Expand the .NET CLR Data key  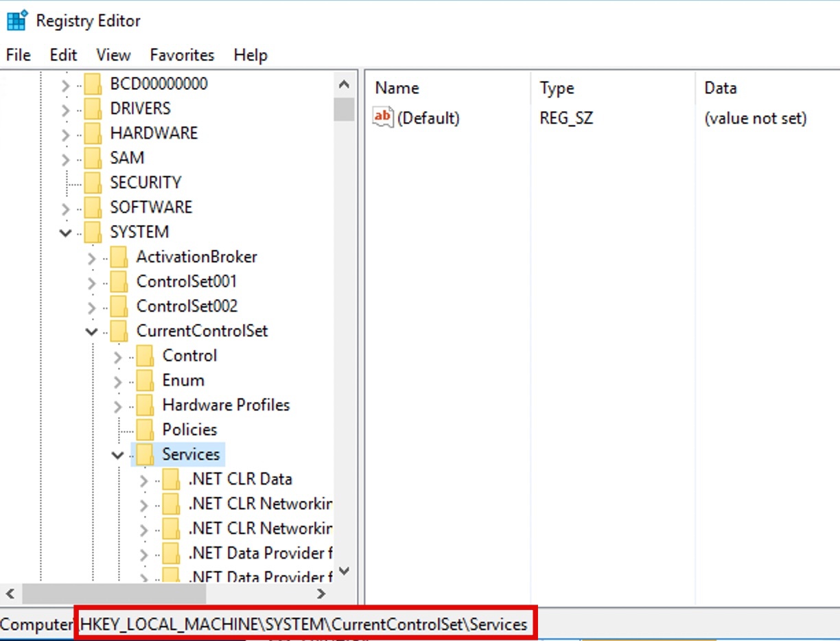143,481
